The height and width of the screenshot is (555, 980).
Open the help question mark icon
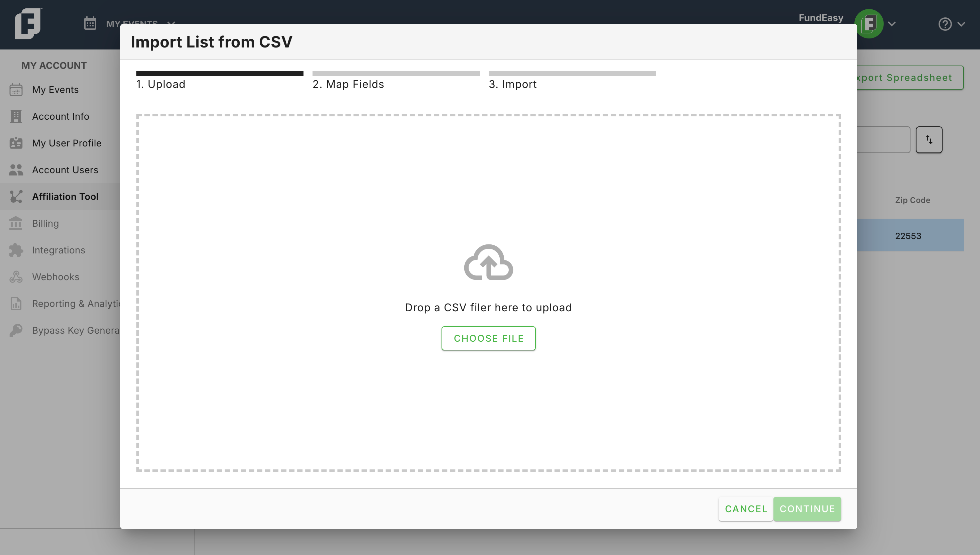tap(945, 24)
